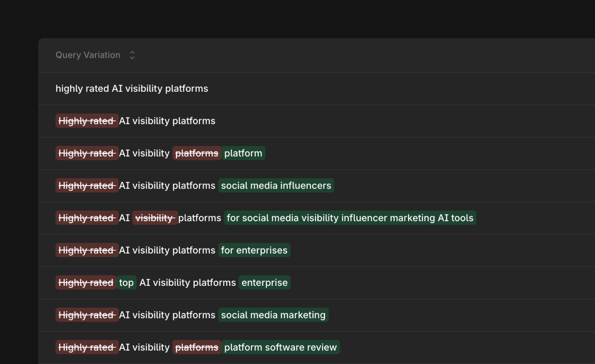Click the struck-through 'visibility' token
This screenshot has width=595, height=364.
155,217
